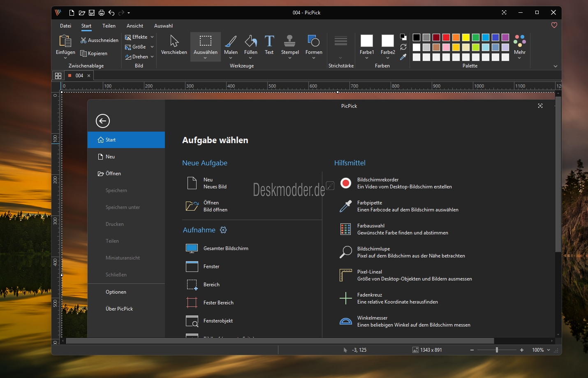The height and width of the screenshot is (378, 588).
Task: Click Ausschneiden scissors button
Action: tap(100, 40)
